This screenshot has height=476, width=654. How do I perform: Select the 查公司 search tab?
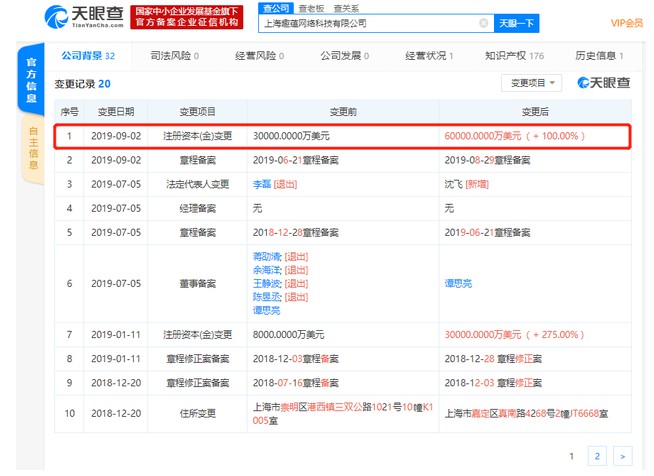coord(276,8)
